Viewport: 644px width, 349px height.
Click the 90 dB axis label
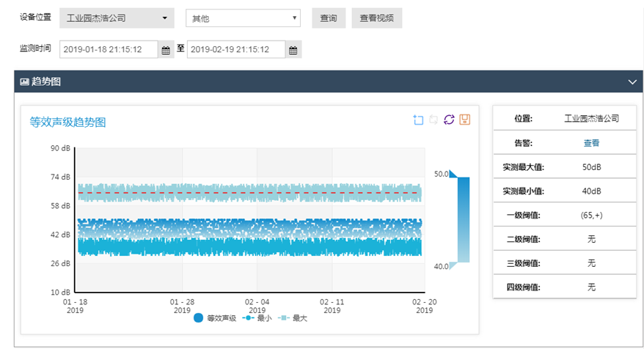pos(60,148)
